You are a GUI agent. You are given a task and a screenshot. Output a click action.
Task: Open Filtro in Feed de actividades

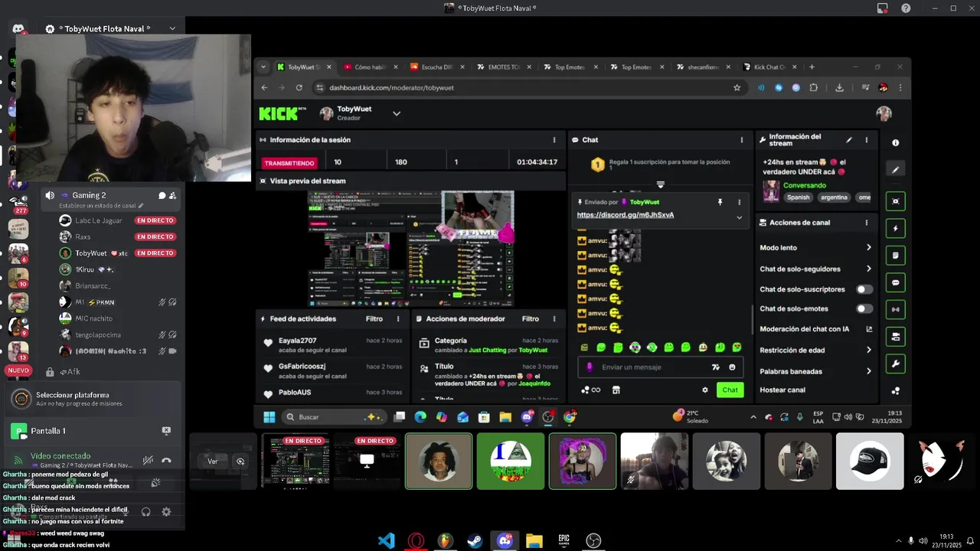click(x=374, y=319)
